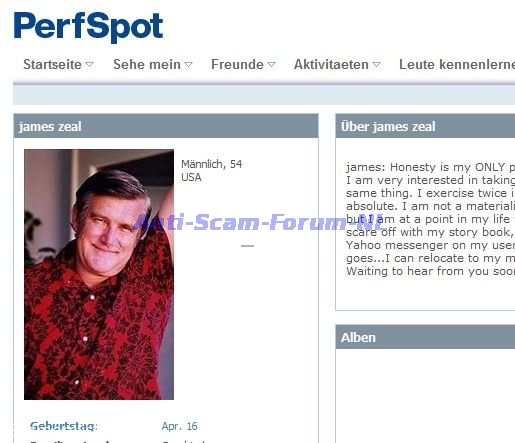Screen dimensions: 515x443
Task: Expand the Sehe mein dropdown arrow
Action: [188, 64]
